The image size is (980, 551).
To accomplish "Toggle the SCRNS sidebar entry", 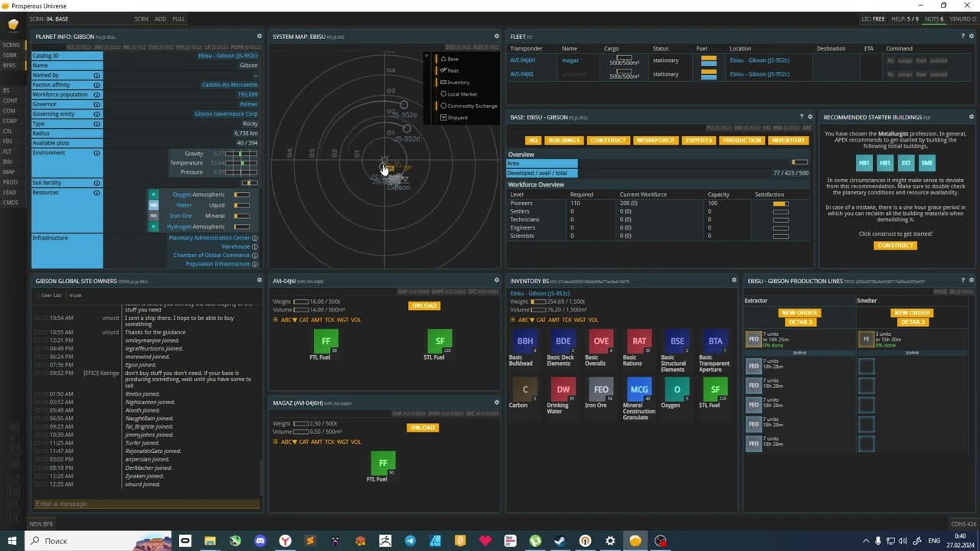I will click(11, 45).
